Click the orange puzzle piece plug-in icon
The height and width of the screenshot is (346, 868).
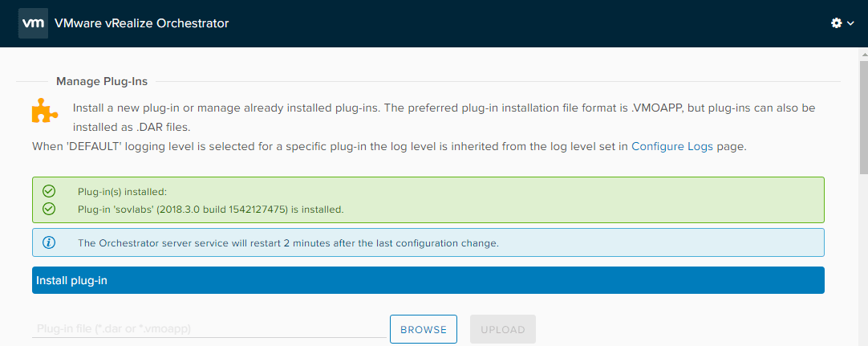45,110
